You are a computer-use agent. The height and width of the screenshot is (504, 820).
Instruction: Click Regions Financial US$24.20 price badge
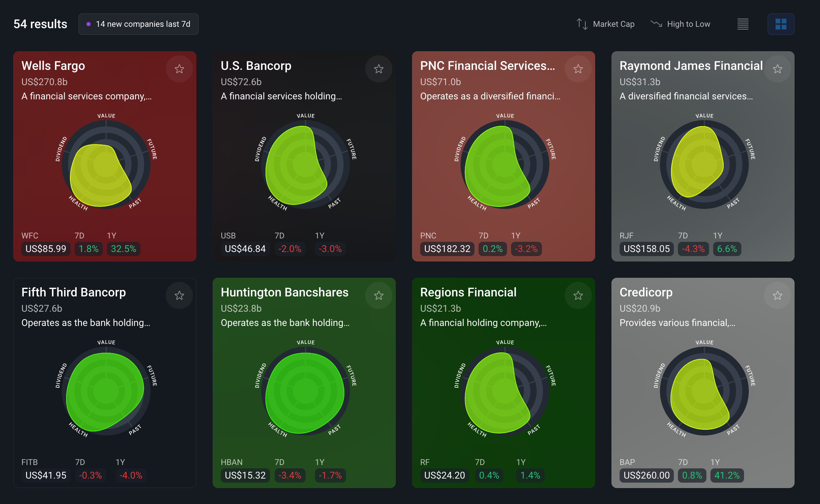point(444,475)
